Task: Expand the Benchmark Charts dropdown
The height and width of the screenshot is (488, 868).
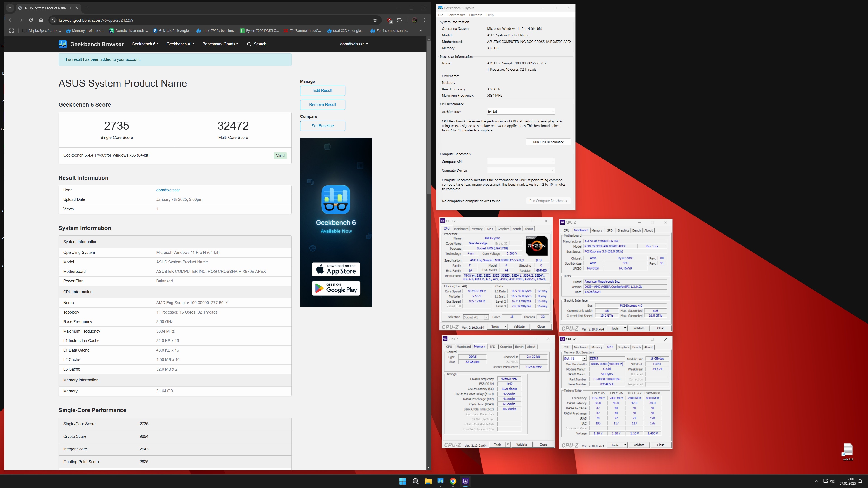Action: (220, 44)
